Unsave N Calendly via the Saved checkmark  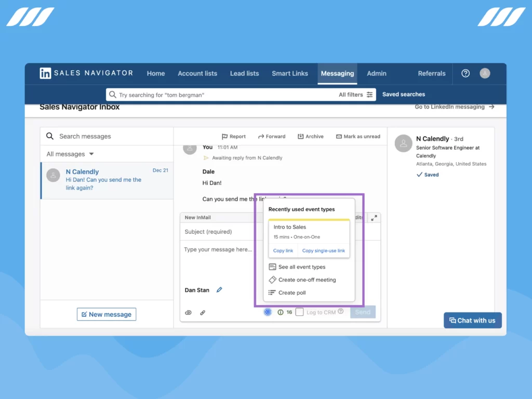coord(428,175)
